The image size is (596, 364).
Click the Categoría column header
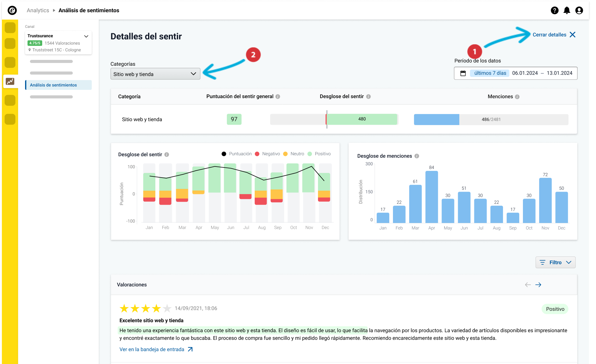coord(129,97)
